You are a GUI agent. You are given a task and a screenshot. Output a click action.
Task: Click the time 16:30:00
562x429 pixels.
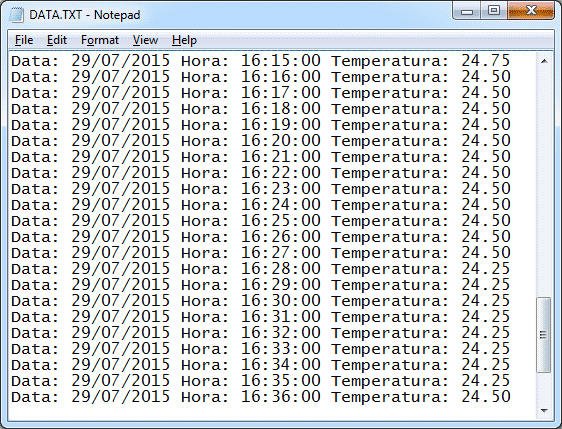pos(281,301)
